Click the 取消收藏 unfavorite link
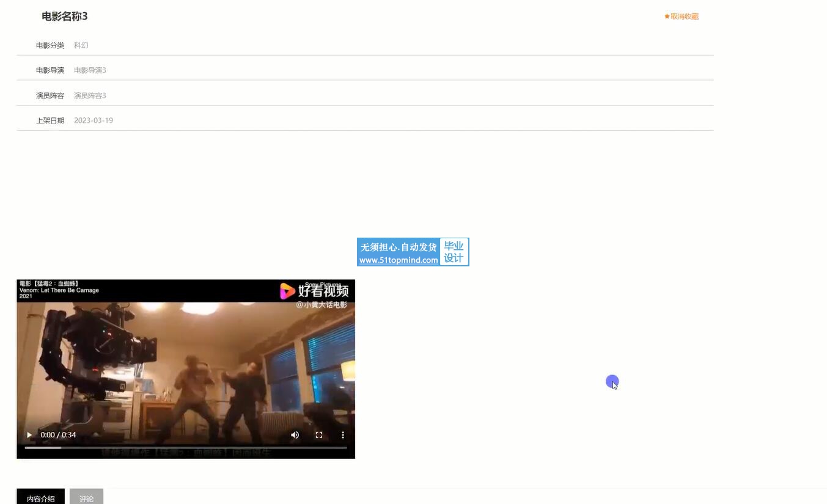The width and height of the screenshot is (827, 504). (682, 16)
